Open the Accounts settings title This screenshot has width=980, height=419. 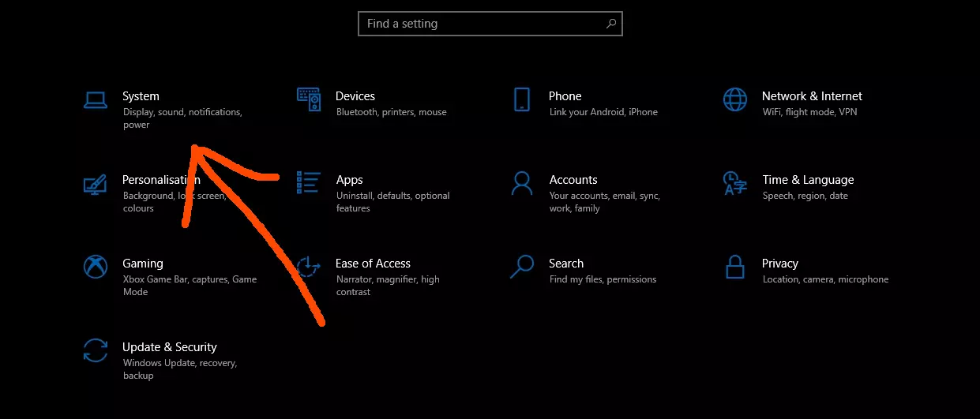pos(573,180)
